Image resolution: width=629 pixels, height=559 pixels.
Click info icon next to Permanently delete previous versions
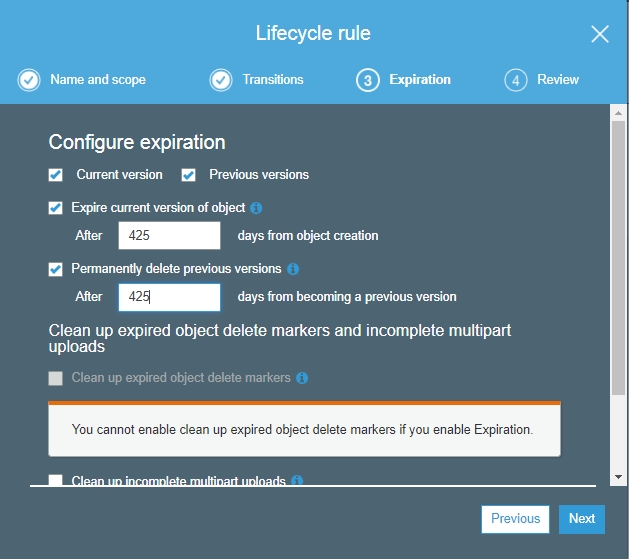pos(293,269)
